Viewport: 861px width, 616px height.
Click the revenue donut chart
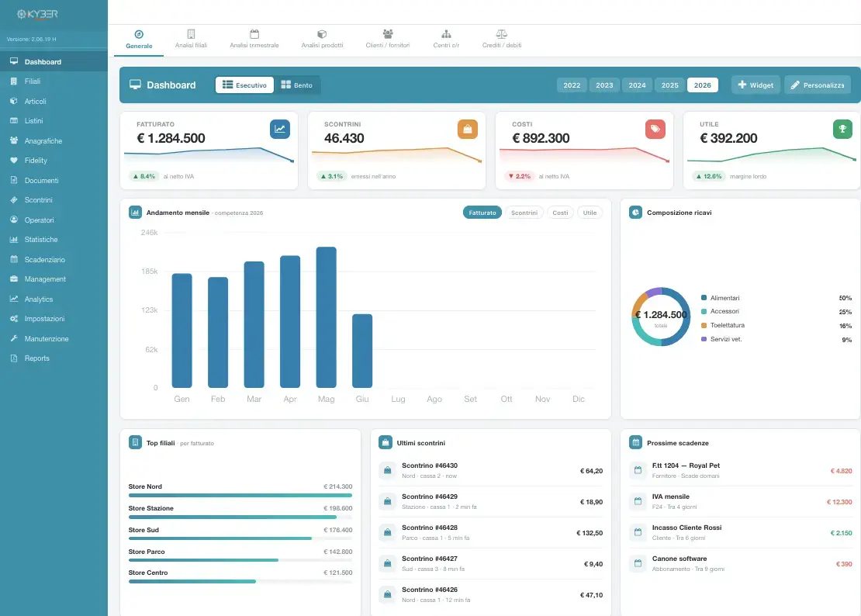661,317
